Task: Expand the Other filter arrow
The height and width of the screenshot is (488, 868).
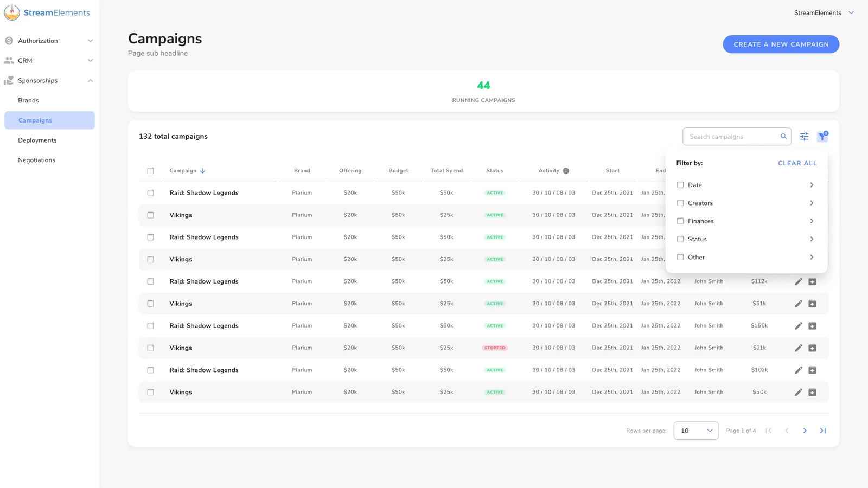Action: 812,257
